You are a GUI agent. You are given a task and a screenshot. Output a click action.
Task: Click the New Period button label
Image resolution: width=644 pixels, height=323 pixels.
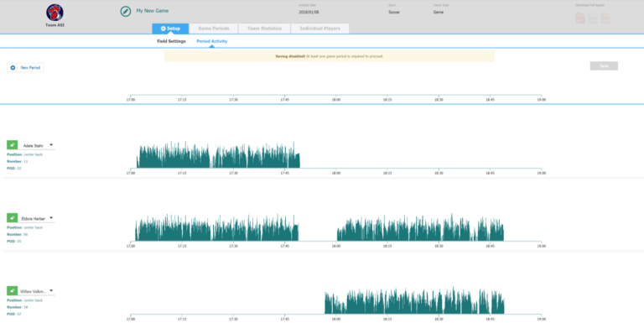30,67
